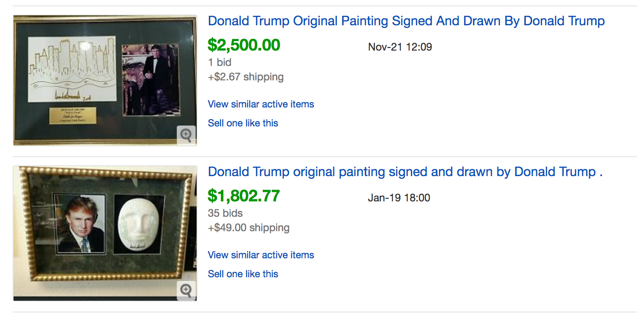This screenshot has width=644, height=317.
Task: Click the +$49.00 shipping text
Action: coord(248,228)
